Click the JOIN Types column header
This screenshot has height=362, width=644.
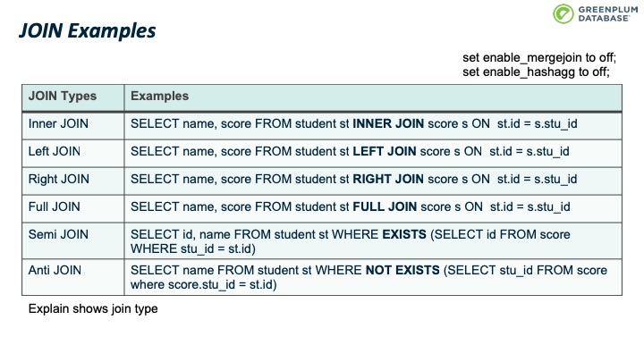63,96
